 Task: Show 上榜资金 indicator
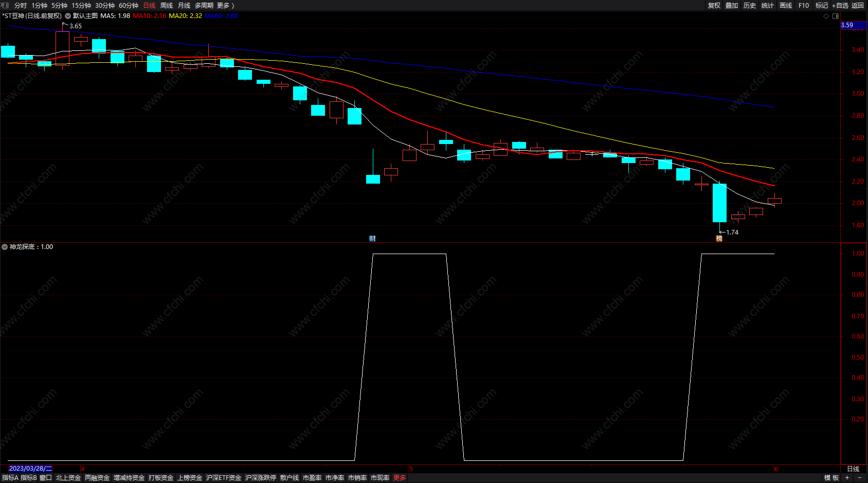(x=190, y=478)
